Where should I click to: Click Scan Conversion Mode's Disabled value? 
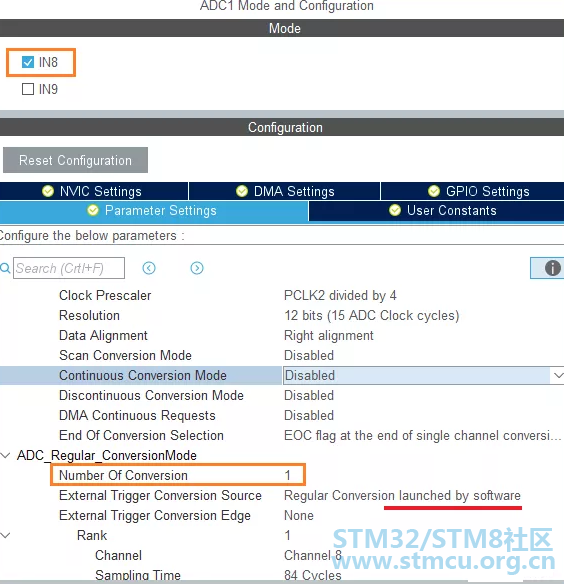(309, 355)
